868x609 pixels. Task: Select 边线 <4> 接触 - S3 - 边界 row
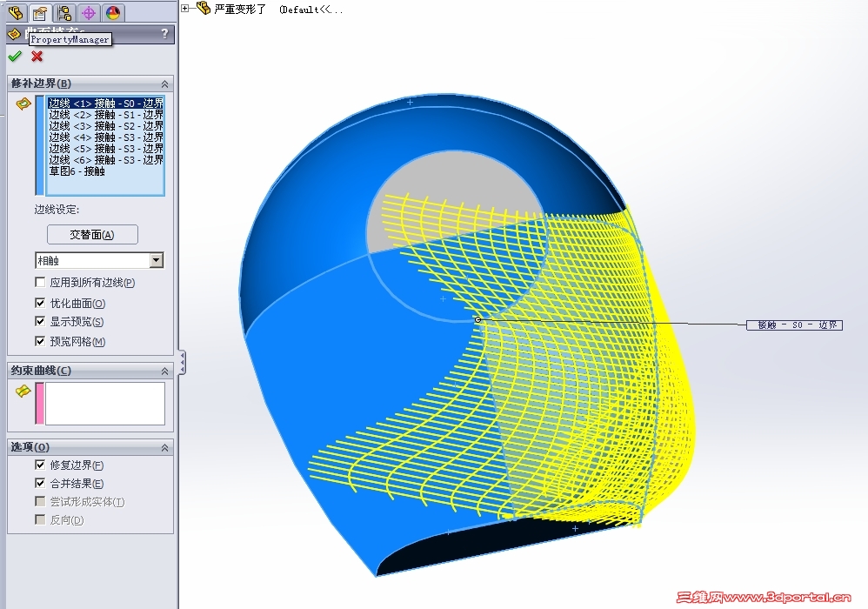pyautogui.click(x=106, y=137)
